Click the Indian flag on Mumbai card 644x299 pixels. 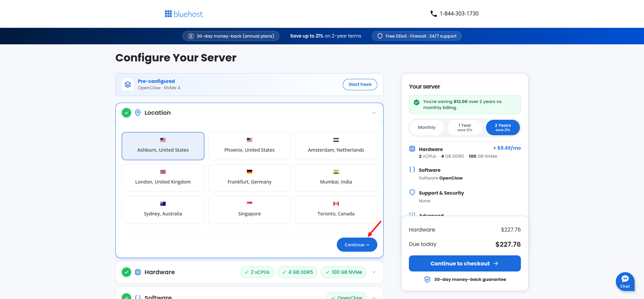coord(336,172)
